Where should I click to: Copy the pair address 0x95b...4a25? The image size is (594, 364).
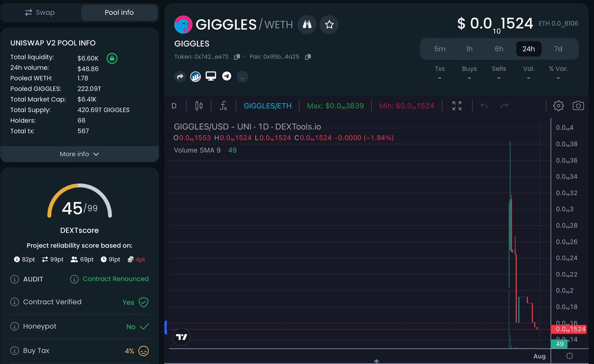pyautogui.click(x=308, y=57)
